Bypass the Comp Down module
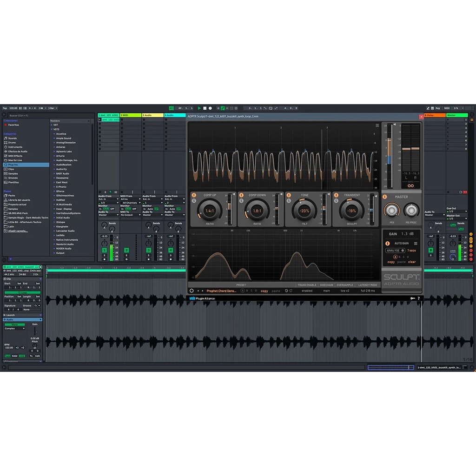 241,195
